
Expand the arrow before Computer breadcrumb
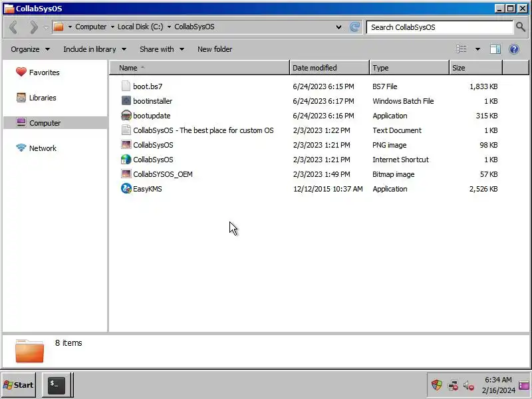(70, 27)
